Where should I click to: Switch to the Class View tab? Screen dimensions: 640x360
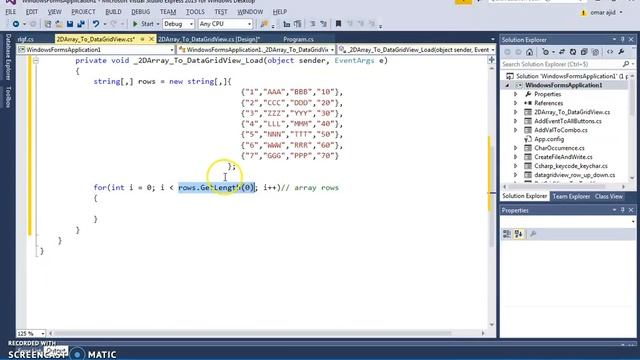[x=608, y=196]
